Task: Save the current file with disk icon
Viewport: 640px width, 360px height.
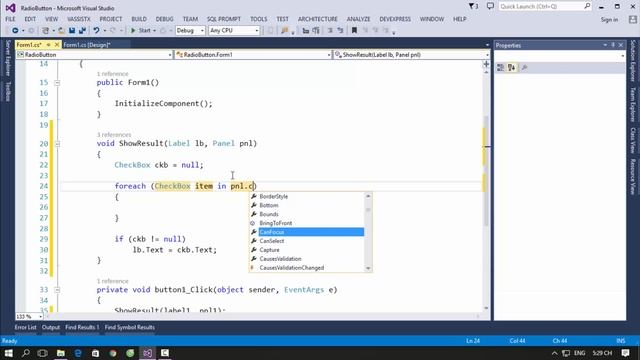Action: pos(72,31)
